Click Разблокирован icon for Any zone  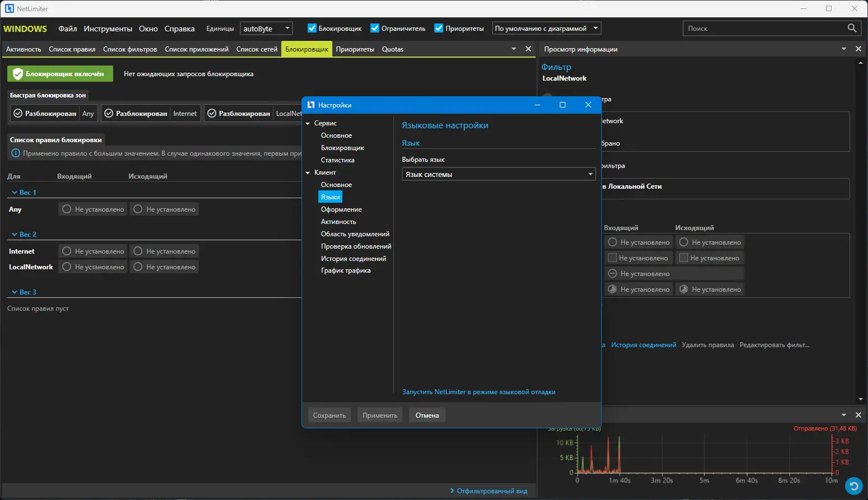pyautogui.click(x=18, y=114)
